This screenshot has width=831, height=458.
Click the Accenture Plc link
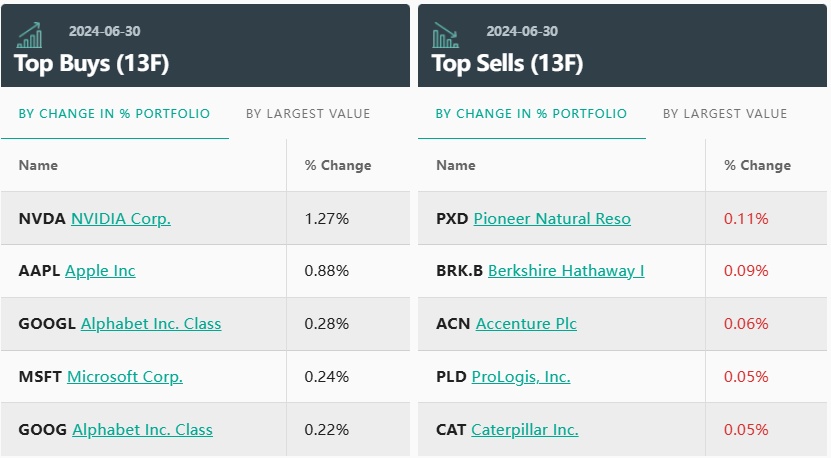click(x=526, y=324)
